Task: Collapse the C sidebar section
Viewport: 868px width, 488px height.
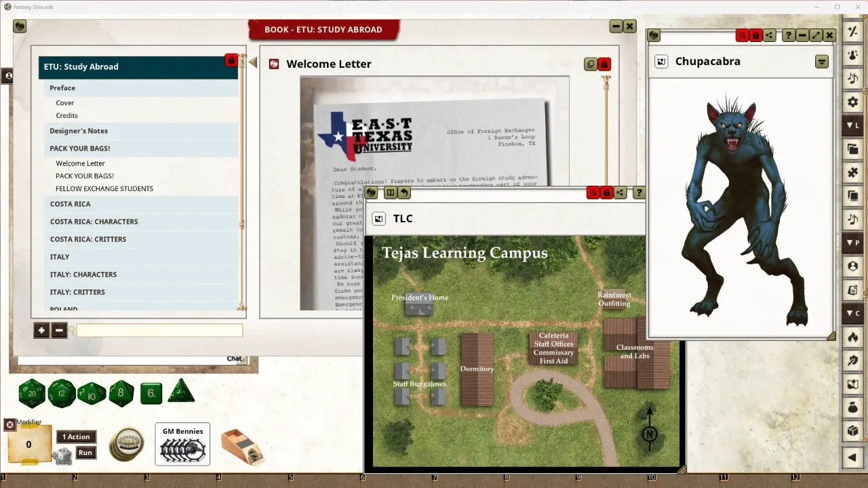Action: coord(852,313)
